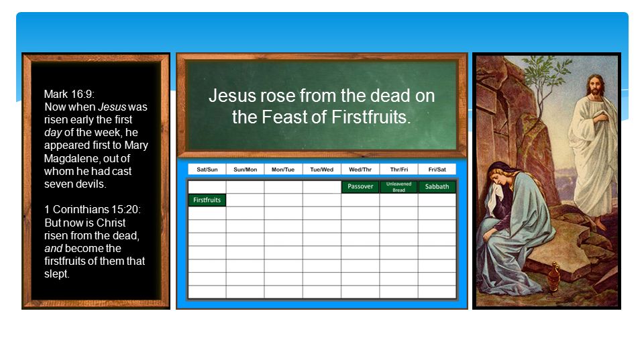Click the Tue/Wed column header

(x=322, y=170)
